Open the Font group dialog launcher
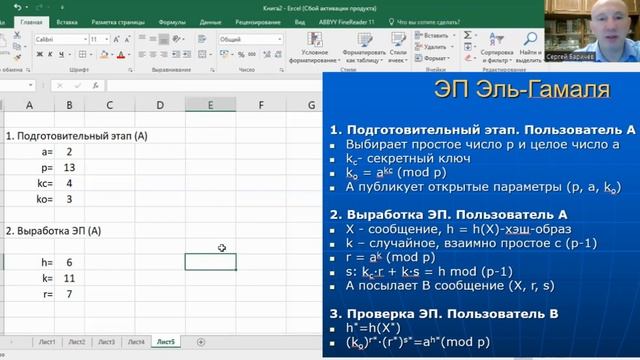Viewport: 640px width, 360px height. (130, 70)
